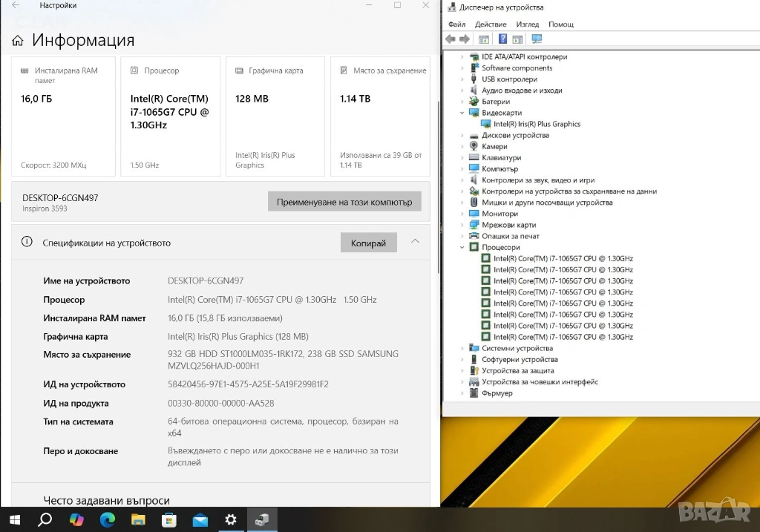Collapse the Процесори tree node
This screenshot has width=760, height=532.
pyautogui.click(x=462, y=247)
